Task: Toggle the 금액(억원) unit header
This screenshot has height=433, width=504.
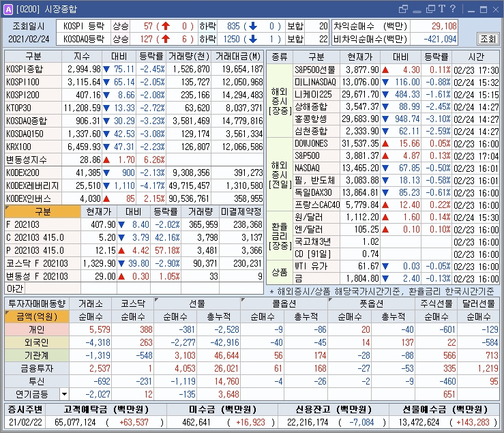Action: coord(37,316)
